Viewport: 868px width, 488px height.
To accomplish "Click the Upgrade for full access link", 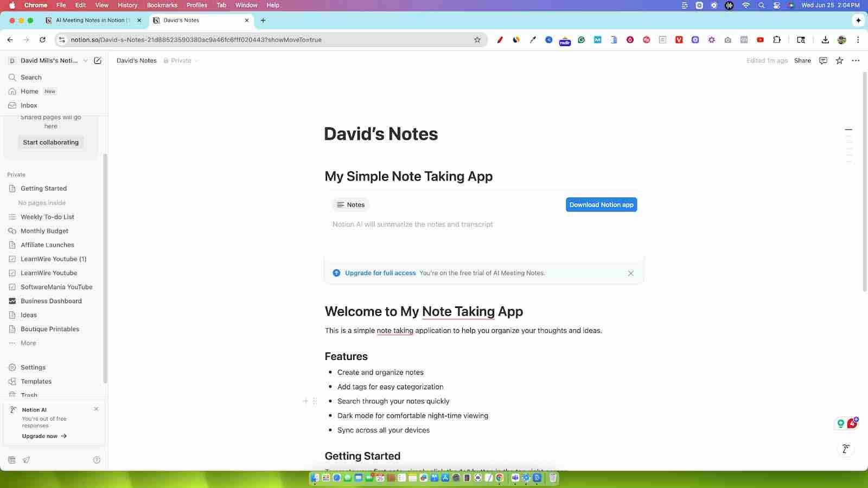I will click(380, 273).
